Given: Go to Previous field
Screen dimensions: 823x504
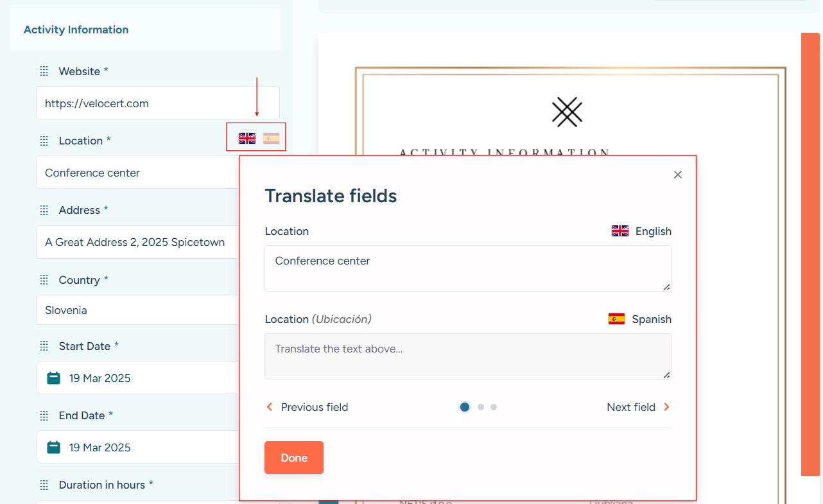Looking at the screenshot, I should pyautogui.click(x=307, y=407).
